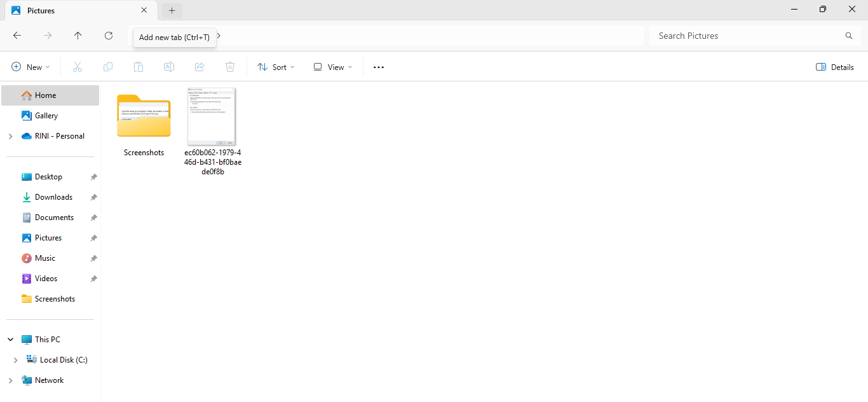Click the Paste clipboard icon

139,67
